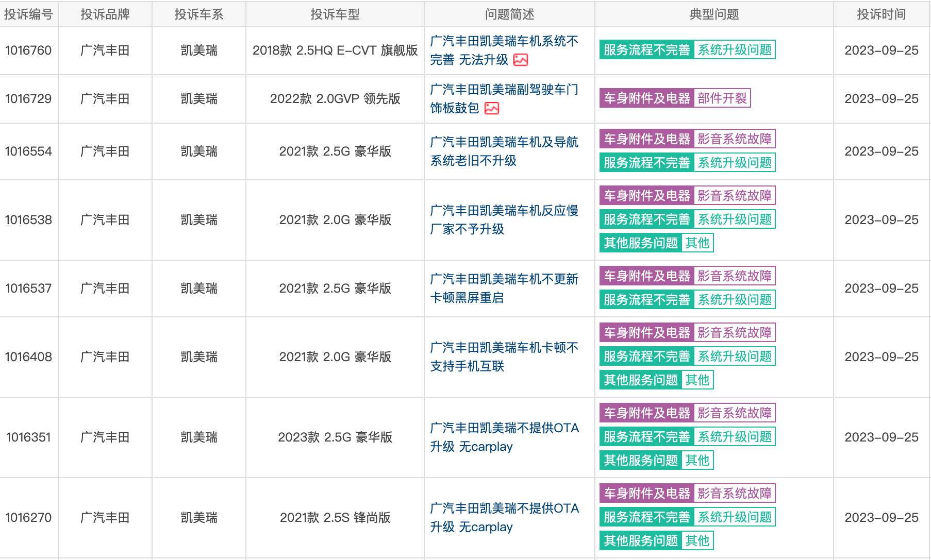
Task: Click the image icon beside complaint 1016760's description
Action: click(x=521, y=60)
